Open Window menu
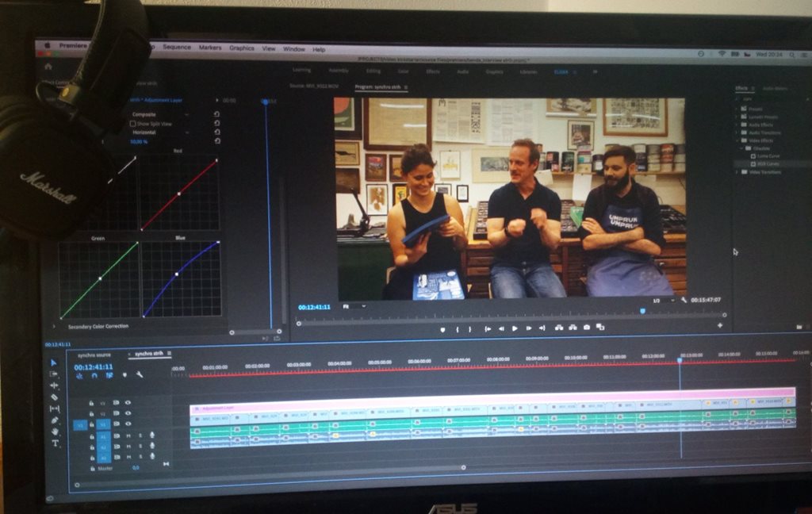Image resolution: width=812 pixels, height=514 pixels. pyautogui.click(x=293, y=49)
